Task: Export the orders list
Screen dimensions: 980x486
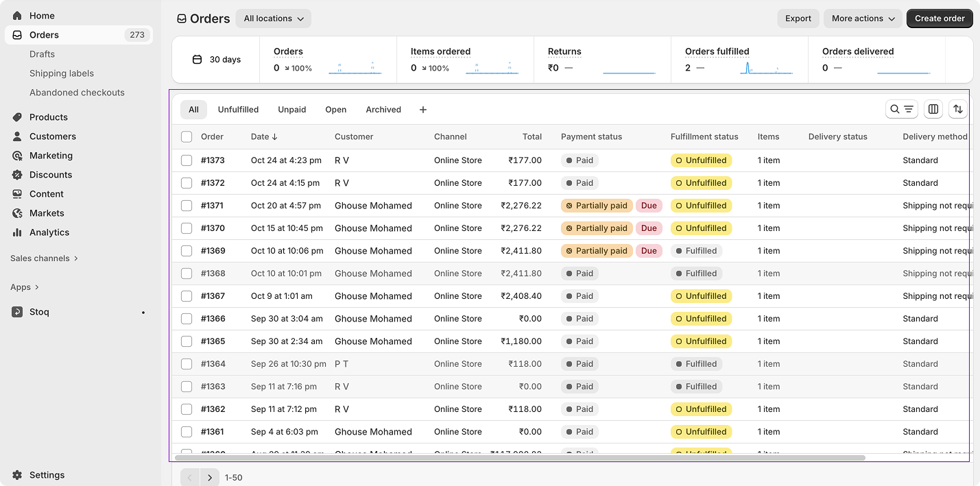Action: (798, 19)
